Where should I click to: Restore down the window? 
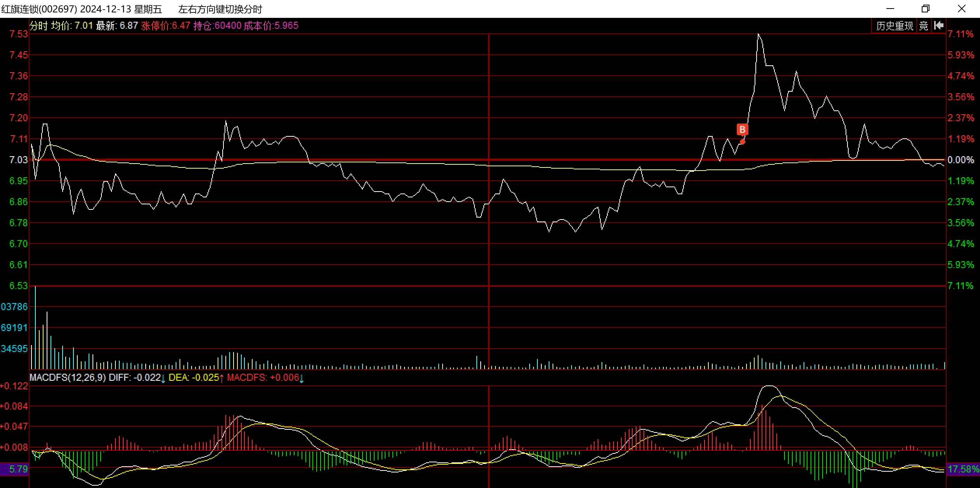[926, 9]
